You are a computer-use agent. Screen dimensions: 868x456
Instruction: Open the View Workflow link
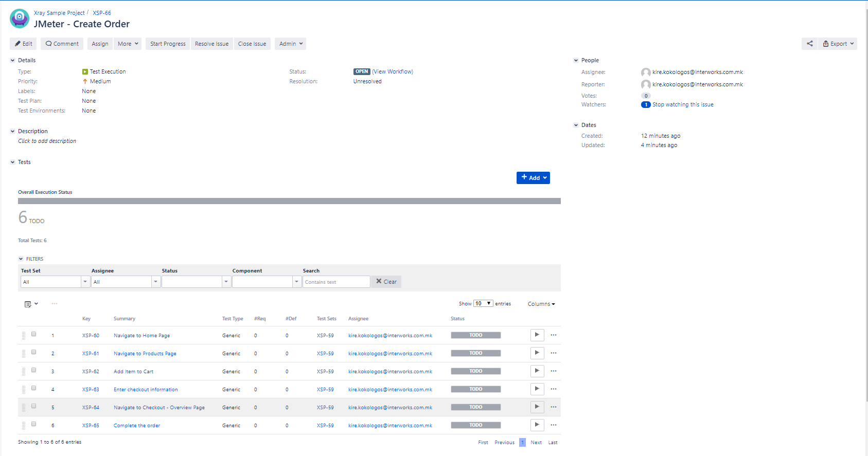[x=393, y=72]
